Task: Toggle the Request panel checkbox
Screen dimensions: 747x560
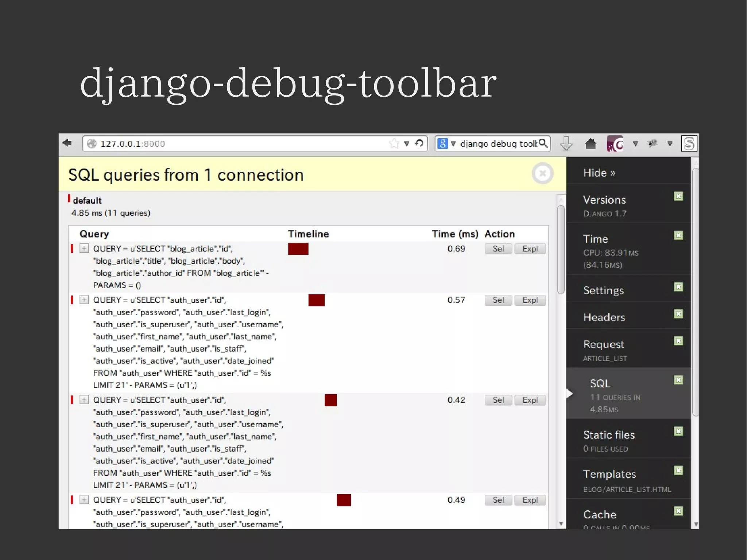Action: click(x=678, y=341)
